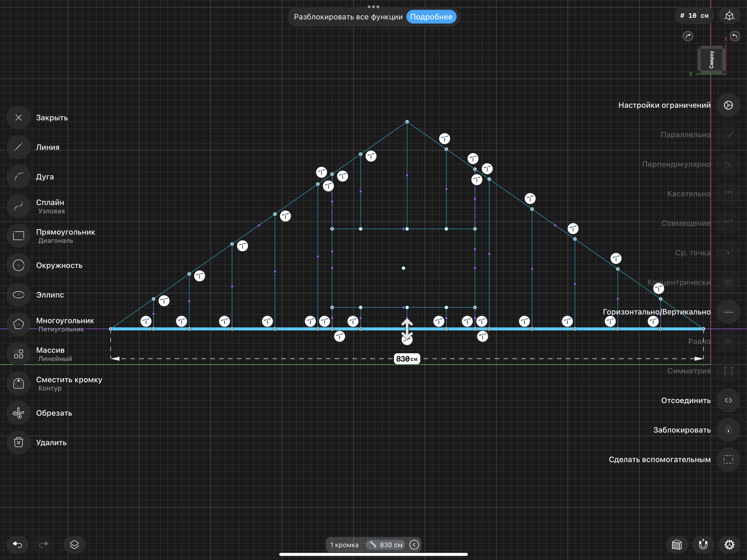Choose Сделать вспомогательным option
Screen dimensions: 747x560
tap(728, 459)
